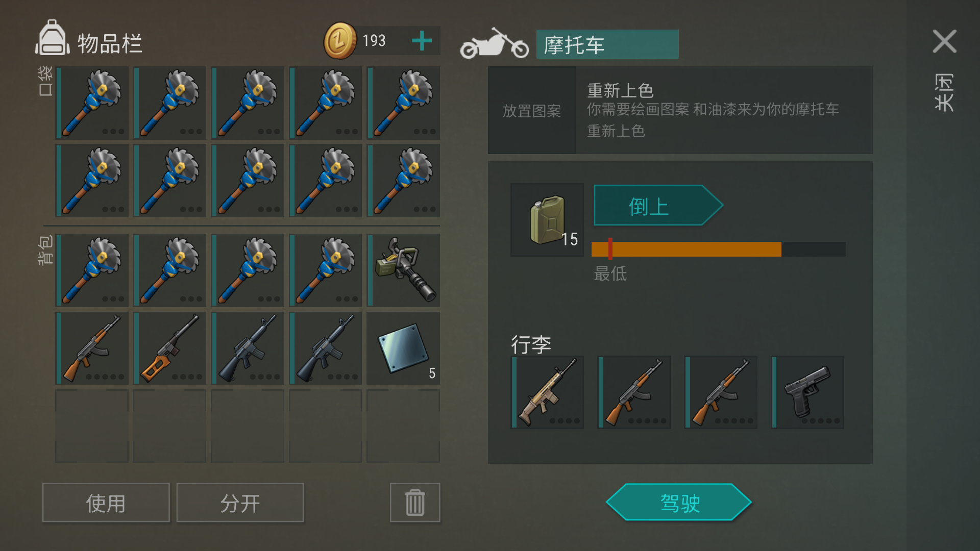Select the first empty backpack slot
The width and height of the screenshot is (980, 551).
click(92, 426)
